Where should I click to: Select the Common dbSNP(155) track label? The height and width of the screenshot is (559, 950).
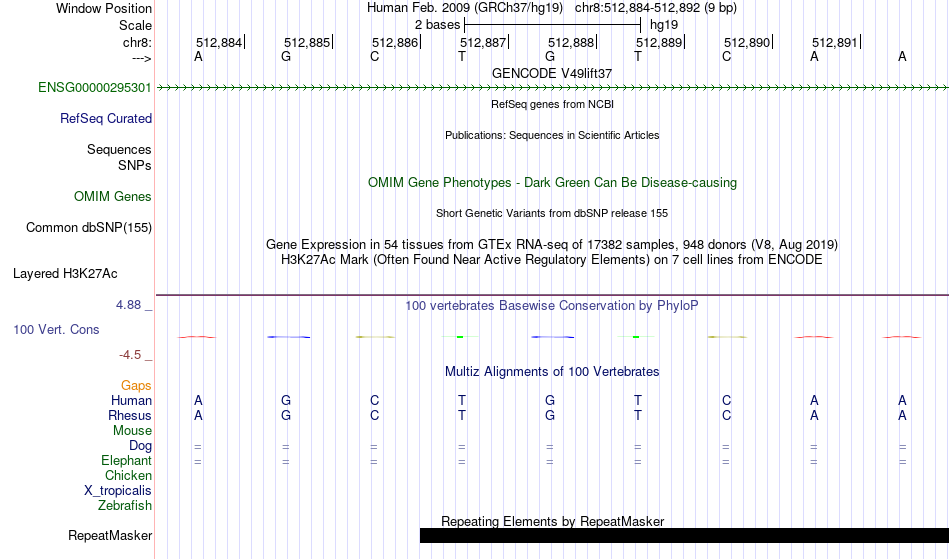point(89,228)
